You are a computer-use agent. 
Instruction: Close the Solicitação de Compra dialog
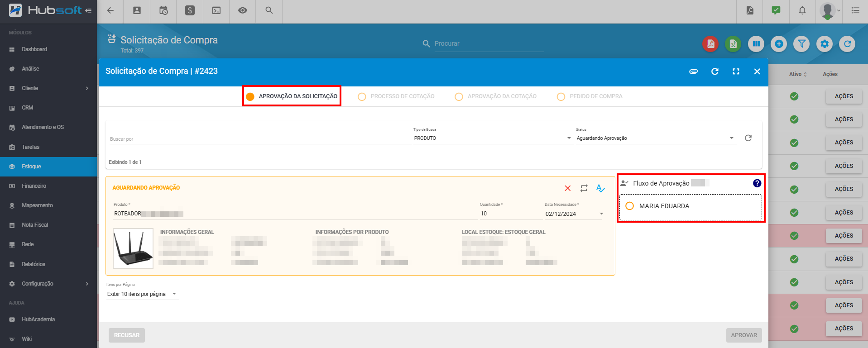click(757, 72)
